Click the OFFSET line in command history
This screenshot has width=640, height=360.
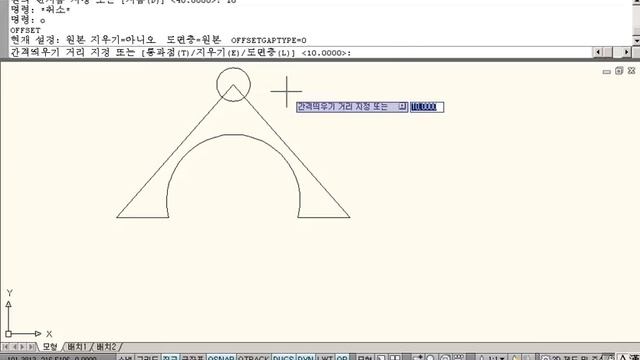click(x=25, y=30)
